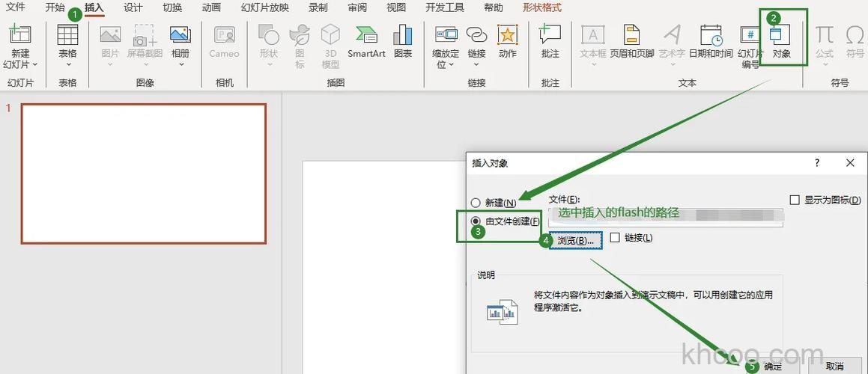Click the Cameo camera icon
The width and height of the screenshot is (868, 374).
click(224, 35)
